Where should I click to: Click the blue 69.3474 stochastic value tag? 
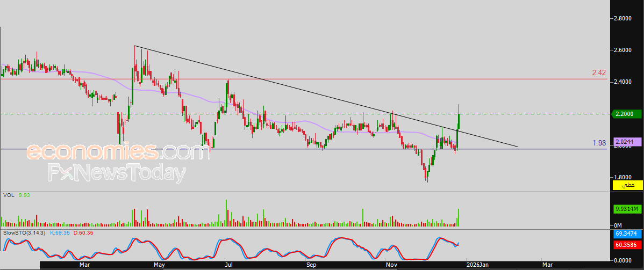(628, 250)
